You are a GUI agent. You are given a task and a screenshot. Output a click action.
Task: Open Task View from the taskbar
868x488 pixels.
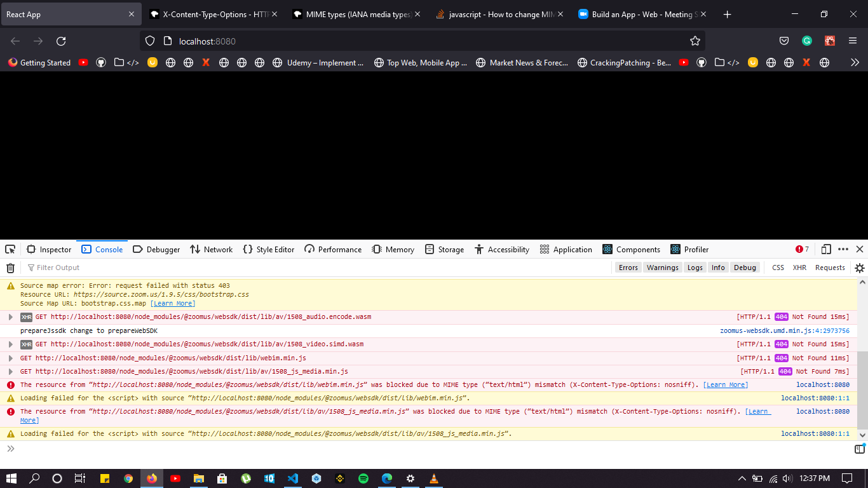pyautogui.click(x=80, y=478)
